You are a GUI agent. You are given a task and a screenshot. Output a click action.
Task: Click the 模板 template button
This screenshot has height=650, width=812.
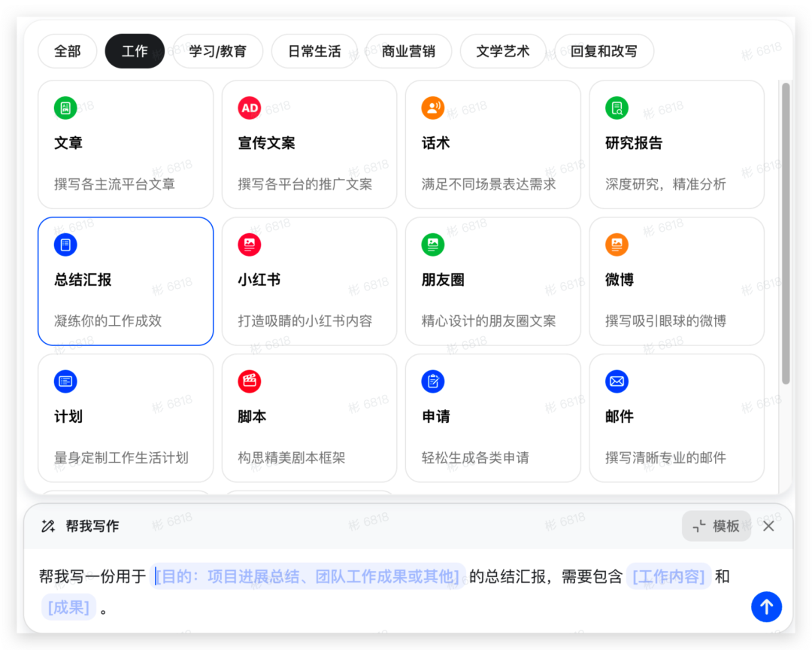[716, 526]
